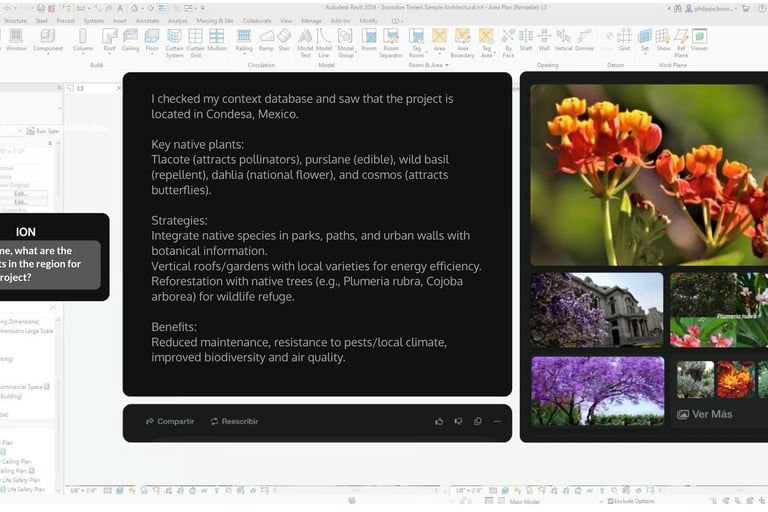Select the Window tool in the ribbon
The width and height of the screenshot is (768, 512).
tap(16, 40)
